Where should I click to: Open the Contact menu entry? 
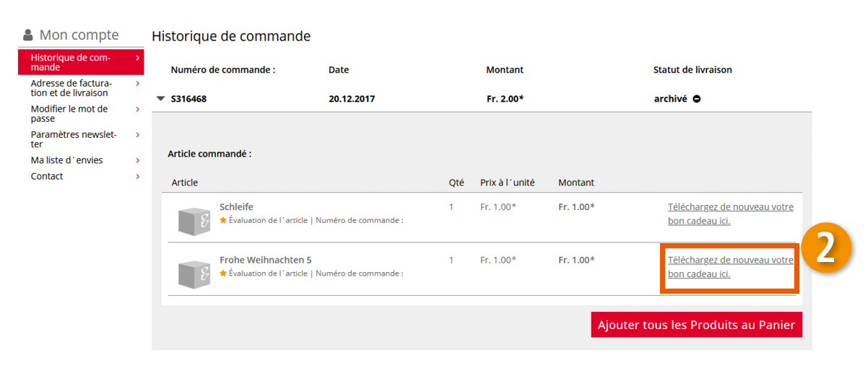(x=47, y=177)
